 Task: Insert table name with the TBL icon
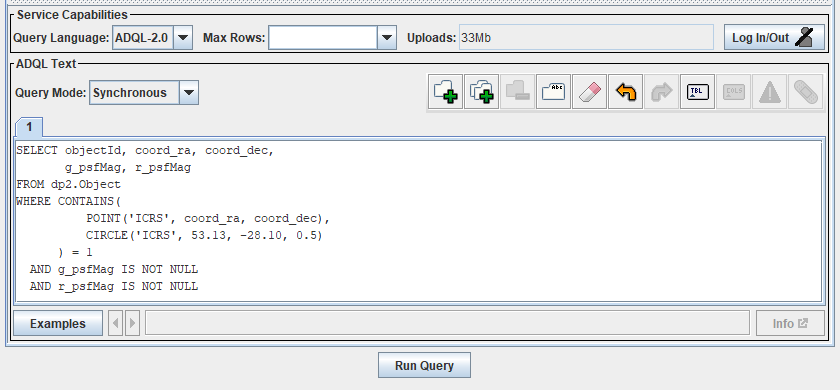pos(698,92)
